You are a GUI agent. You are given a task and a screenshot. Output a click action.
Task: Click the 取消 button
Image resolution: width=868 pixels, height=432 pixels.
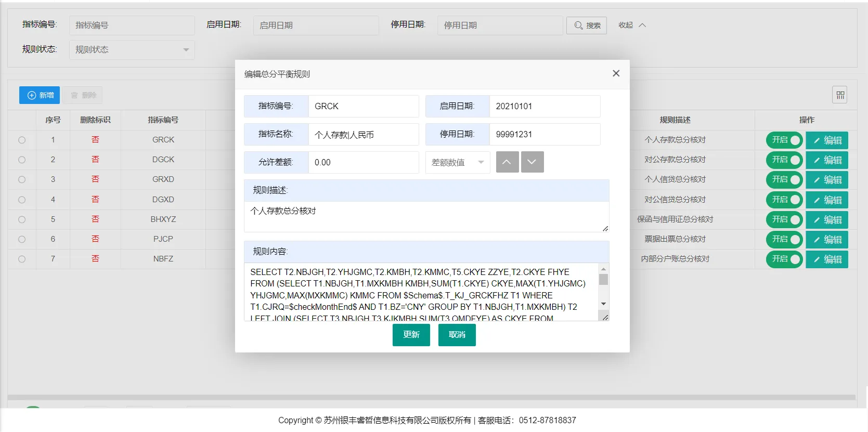pyautogui.click(x=457, y=335)
